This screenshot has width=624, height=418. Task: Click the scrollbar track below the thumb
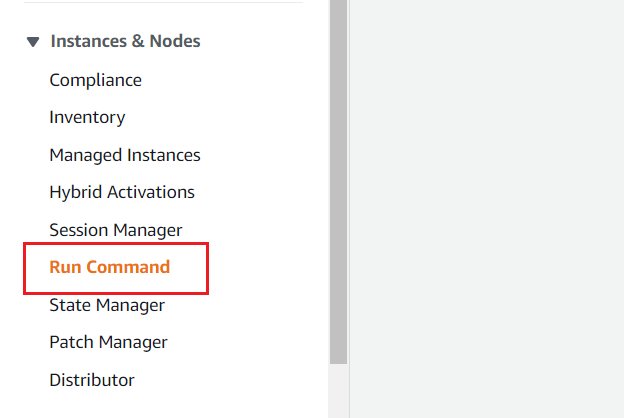tap(339, 390)
